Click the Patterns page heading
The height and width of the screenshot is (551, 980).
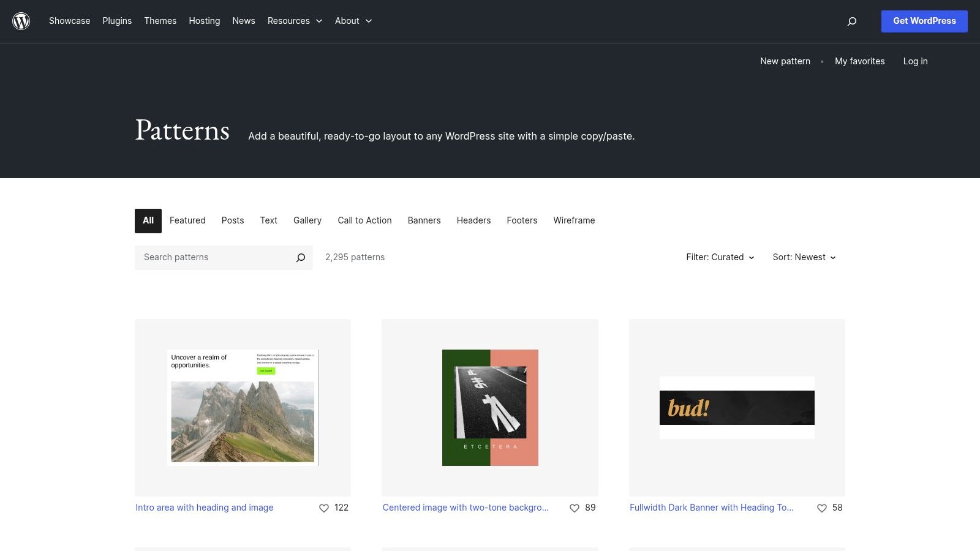point(183,130)
